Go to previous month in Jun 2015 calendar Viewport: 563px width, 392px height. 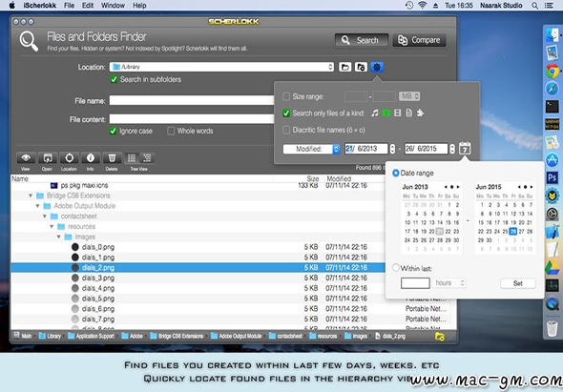[519, 187]
